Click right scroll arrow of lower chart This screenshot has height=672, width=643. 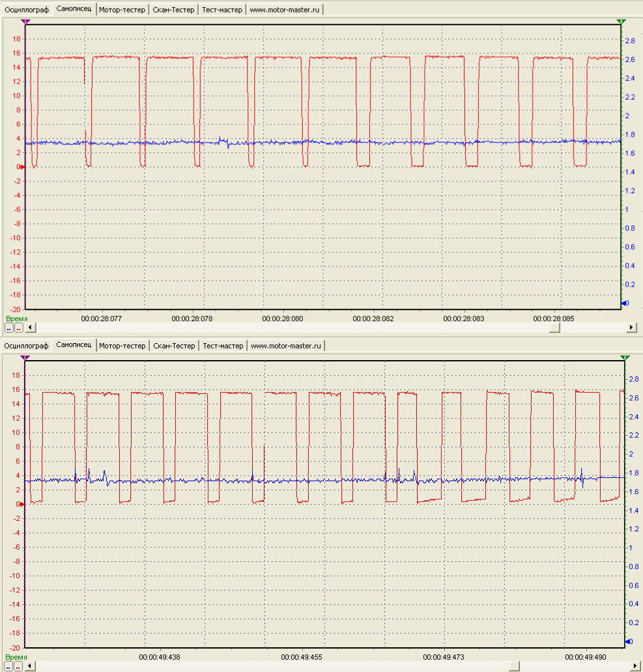[x=635, y=666]
